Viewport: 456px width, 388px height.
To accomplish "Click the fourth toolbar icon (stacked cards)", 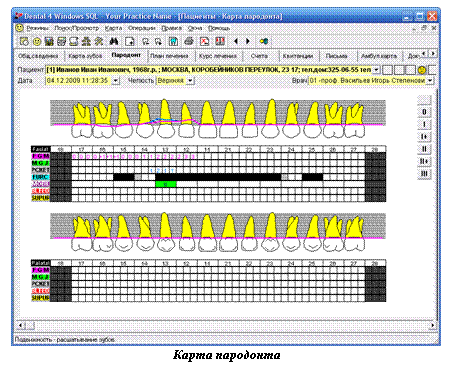I will pyautogui.click(x=61, y=41).
